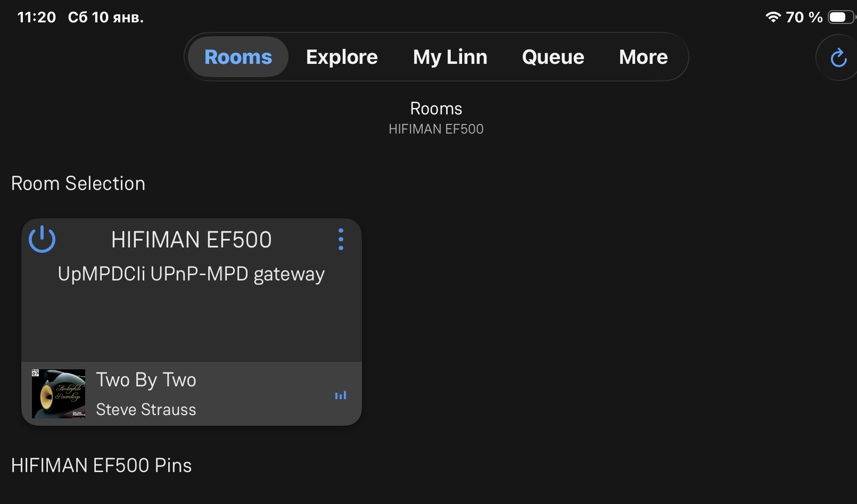The image size is (857, 504).
Task: Tap the refresh icon in top corner
Action: pos(838,57)
